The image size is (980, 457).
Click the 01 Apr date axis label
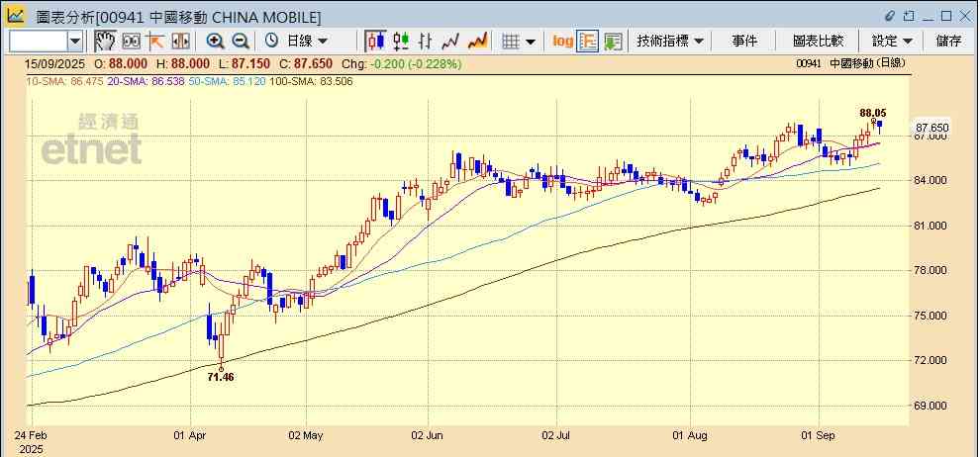click(x=190, y=435)
